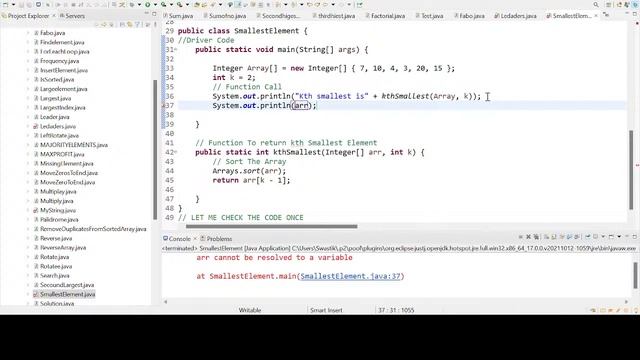Image resolution: width=640 pixels, height=360 pixels.
Task: Open the dropdown next to the Coverage icon
Action: [x=171, y=4]
